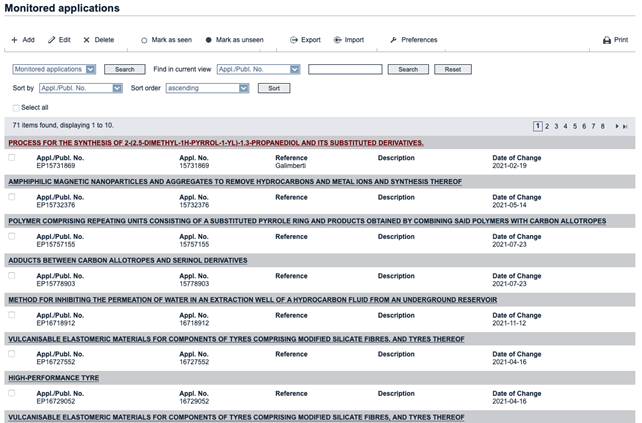
Task: Click the Mark as unseen filled icon
Action: [x=208, y=40]
